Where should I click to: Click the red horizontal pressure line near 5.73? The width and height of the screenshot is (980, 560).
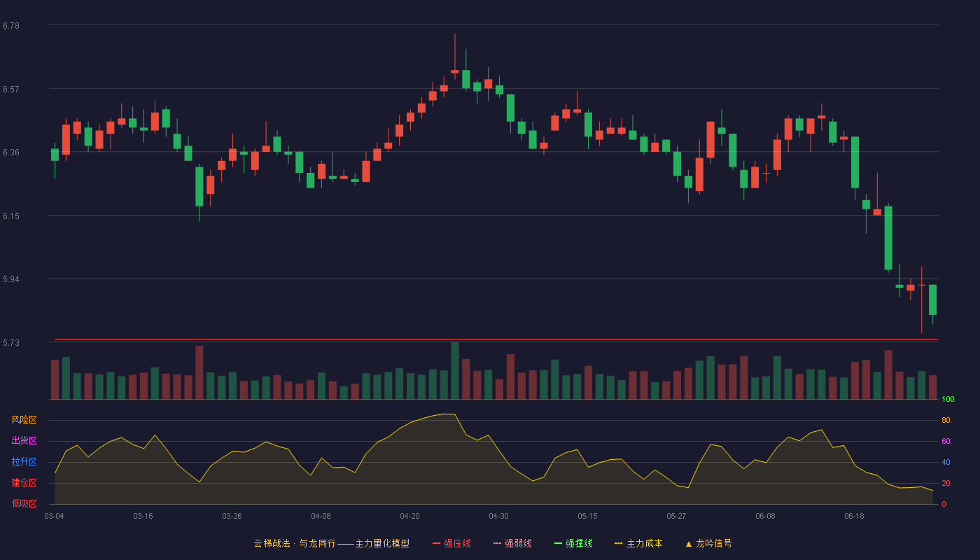(496, 339)
